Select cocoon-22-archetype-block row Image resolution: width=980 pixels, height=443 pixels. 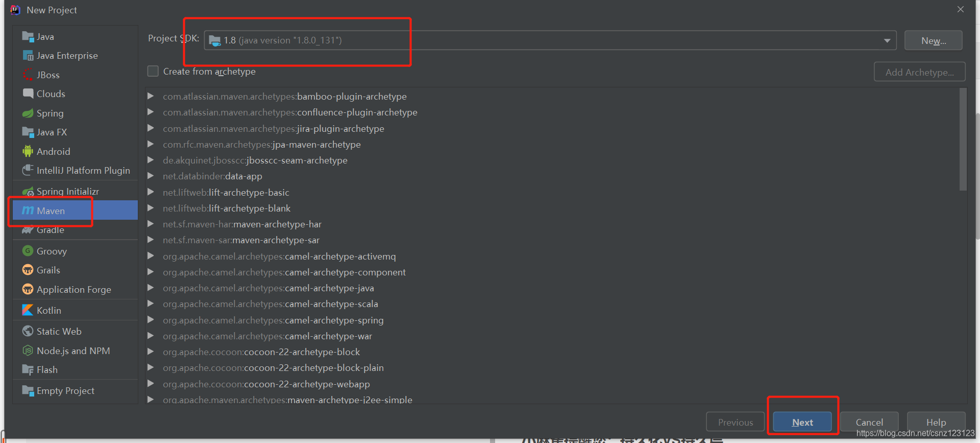(552, 352)
